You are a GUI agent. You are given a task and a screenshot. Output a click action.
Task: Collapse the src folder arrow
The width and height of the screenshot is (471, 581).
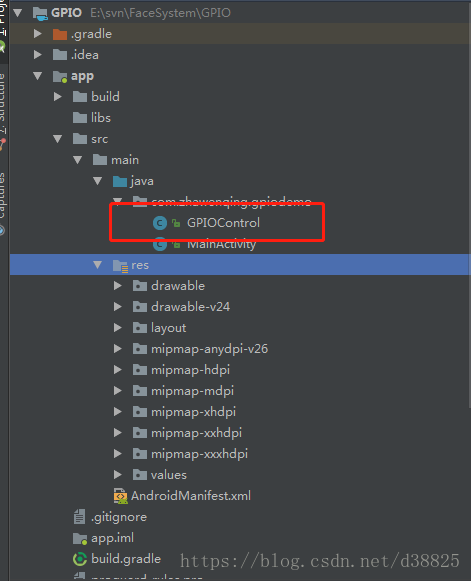pyautogui.click(x=57, y=139)
